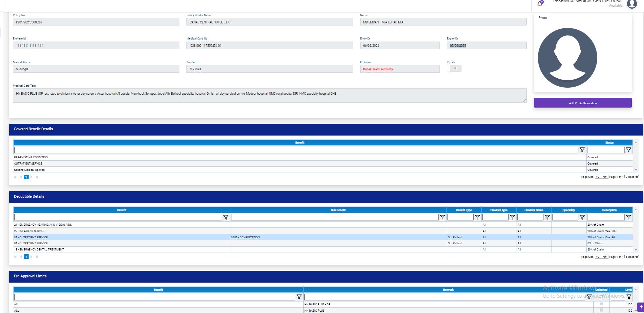Toggle the Vip YN switch
Viewport: 644px width, 313px height.
454,69
